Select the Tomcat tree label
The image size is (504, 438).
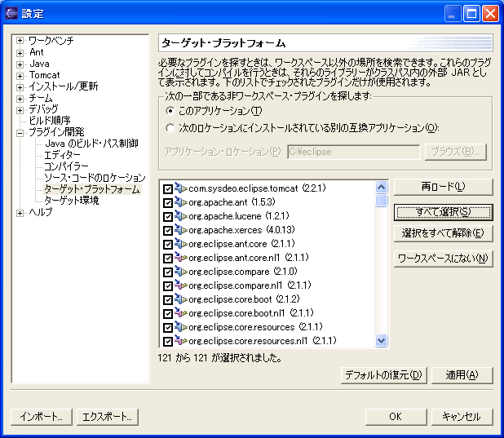[44, 75]
